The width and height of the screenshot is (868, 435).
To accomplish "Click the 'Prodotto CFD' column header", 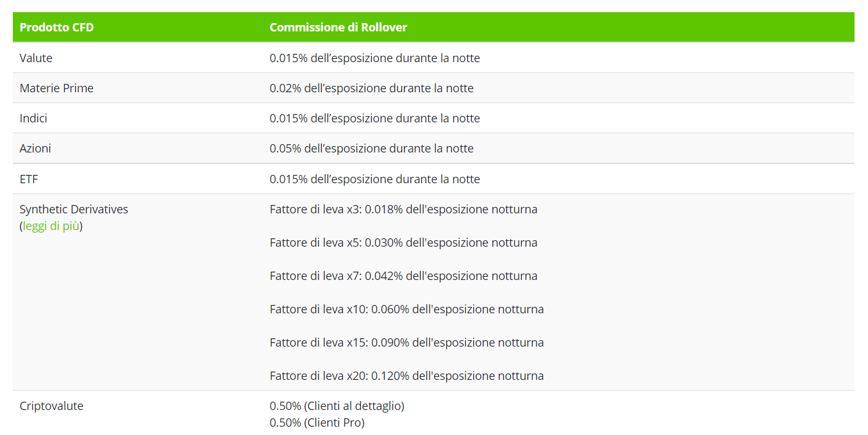I will click(56, 28).
